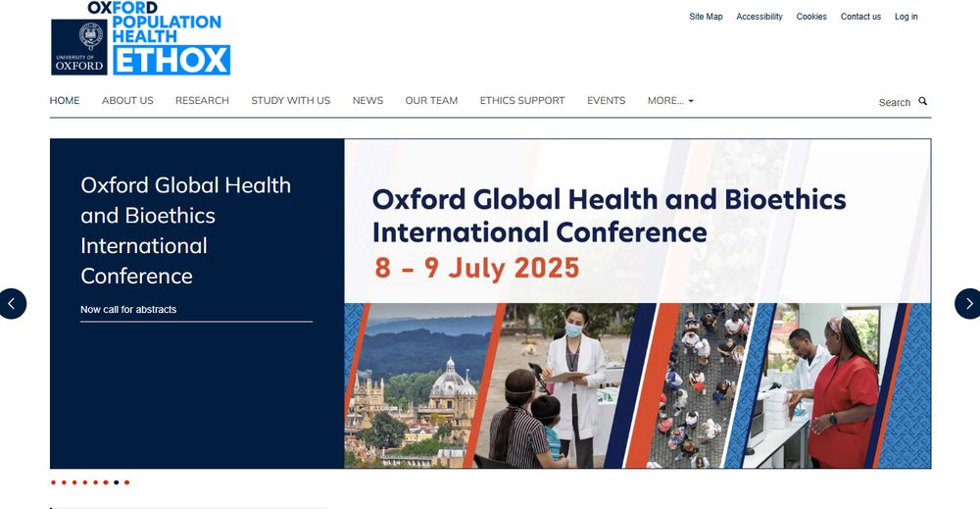Expand the MORE... dropdown menu
The image size is (980, 509).
tap(670, 101)
